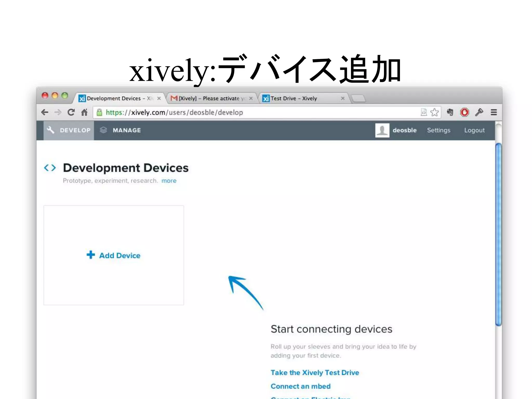Click the Logout link

pos(474,130)
